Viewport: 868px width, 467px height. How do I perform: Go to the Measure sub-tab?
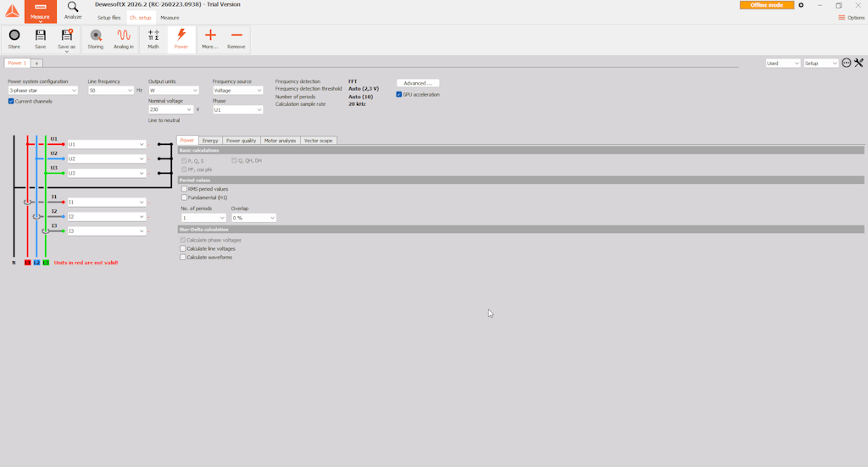coord(170,18)
